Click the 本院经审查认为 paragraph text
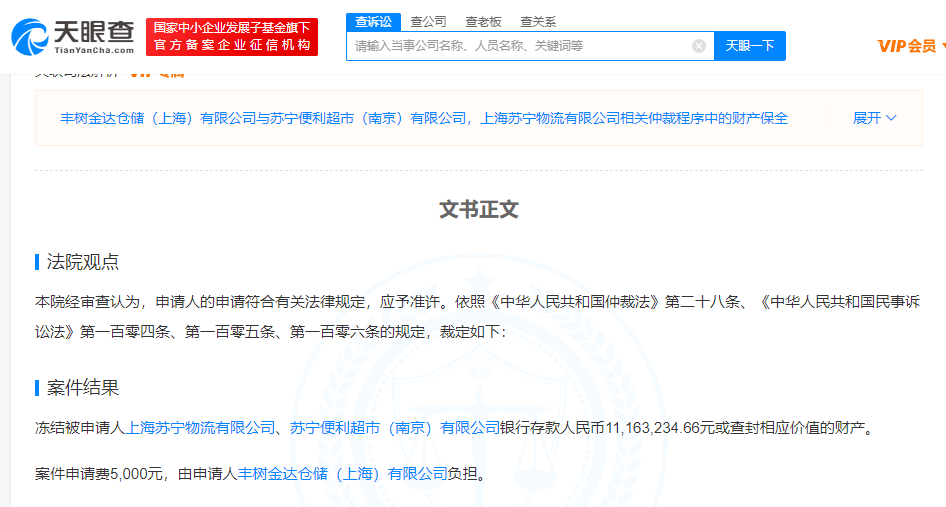Viewport: 946px width, 507px height. pyautogui.click(x=477, y=301)
